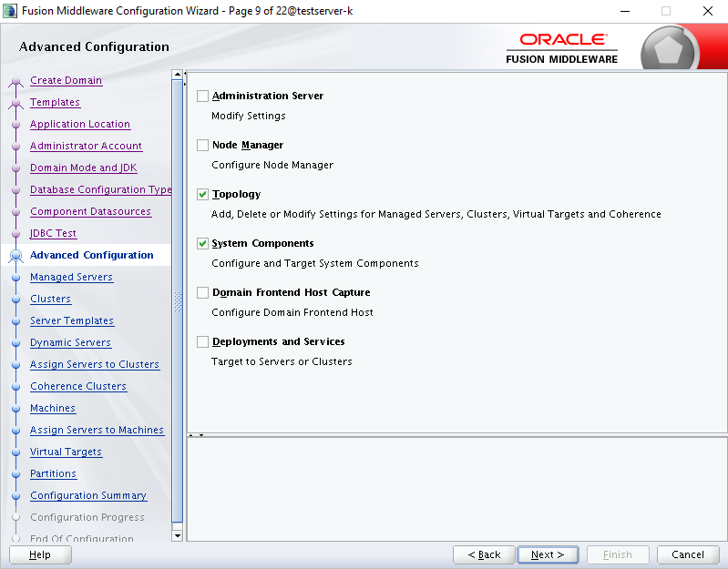This screenshot has height=569, width=728.
Task: Uncheck the Topology checkbox
Action: coord(202,194)
